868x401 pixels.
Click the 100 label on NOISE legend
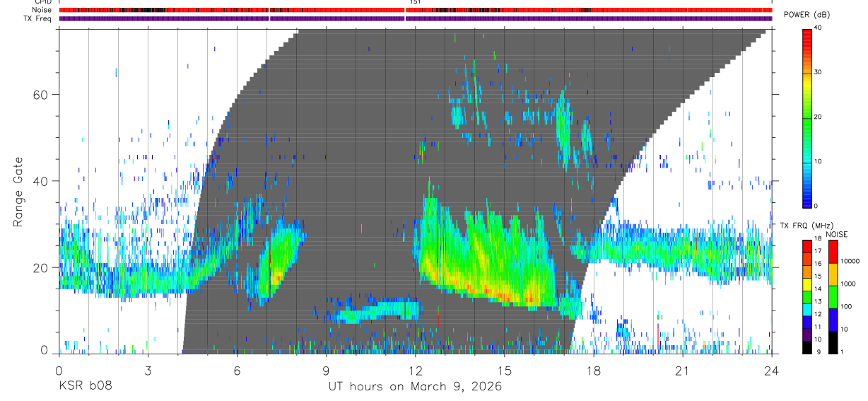click(x=845, y=307)
